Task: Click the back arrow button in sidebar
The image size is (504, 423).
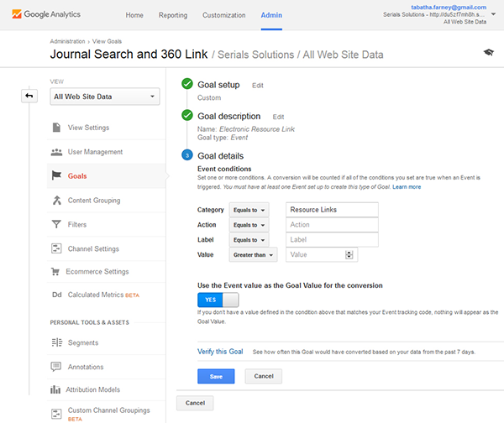Action: click(29, 96)
